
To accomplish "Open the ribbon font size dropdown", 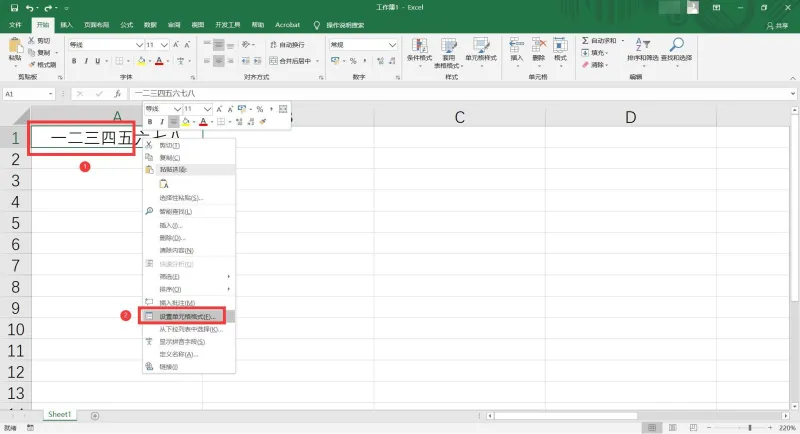I will (164, 45).
